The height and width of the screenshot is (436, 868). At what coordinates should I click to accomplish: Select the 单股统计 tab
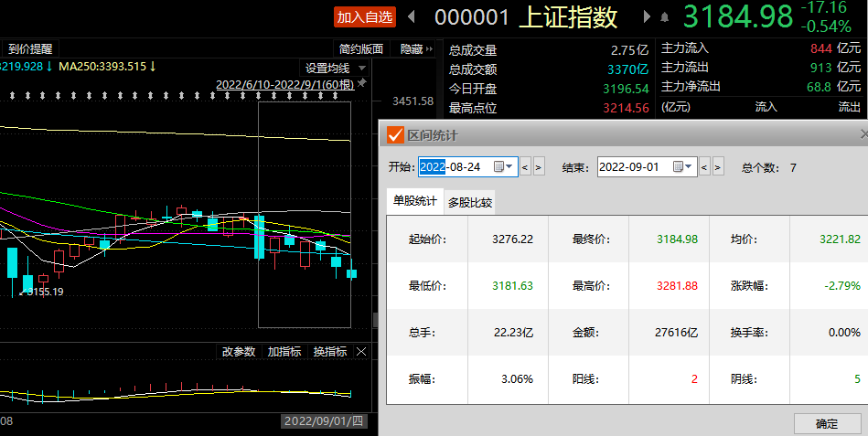[x=415, y=201]
